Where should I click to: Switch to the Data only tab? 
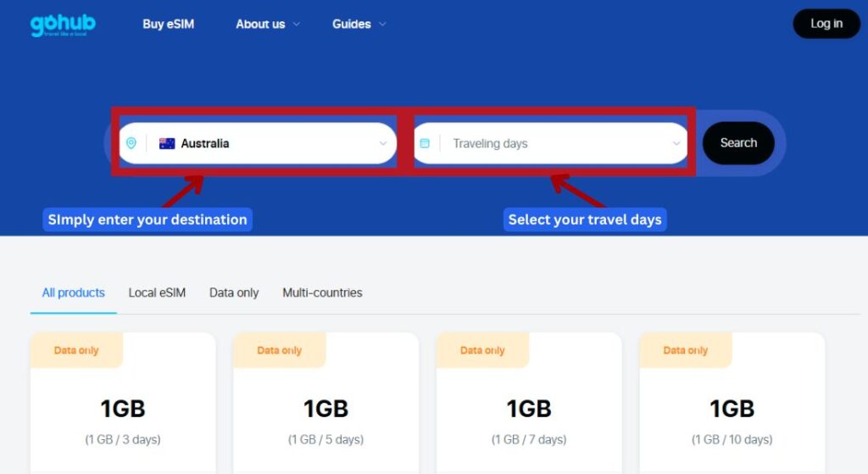point(234,293)
